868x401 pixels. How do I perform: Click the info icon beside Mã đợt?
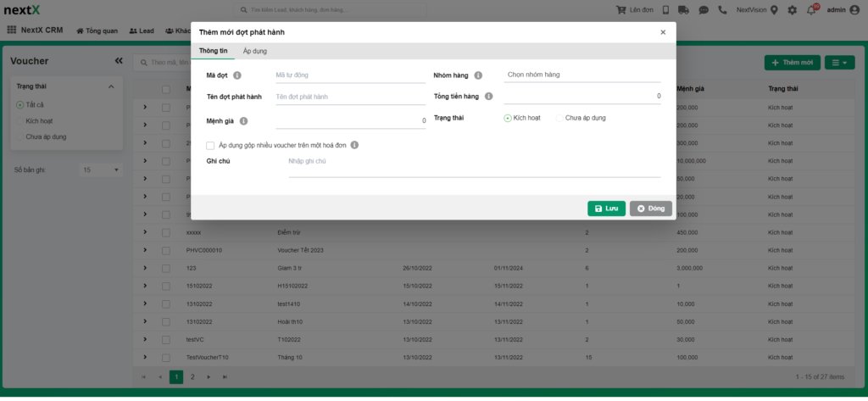tap(237, 75)
